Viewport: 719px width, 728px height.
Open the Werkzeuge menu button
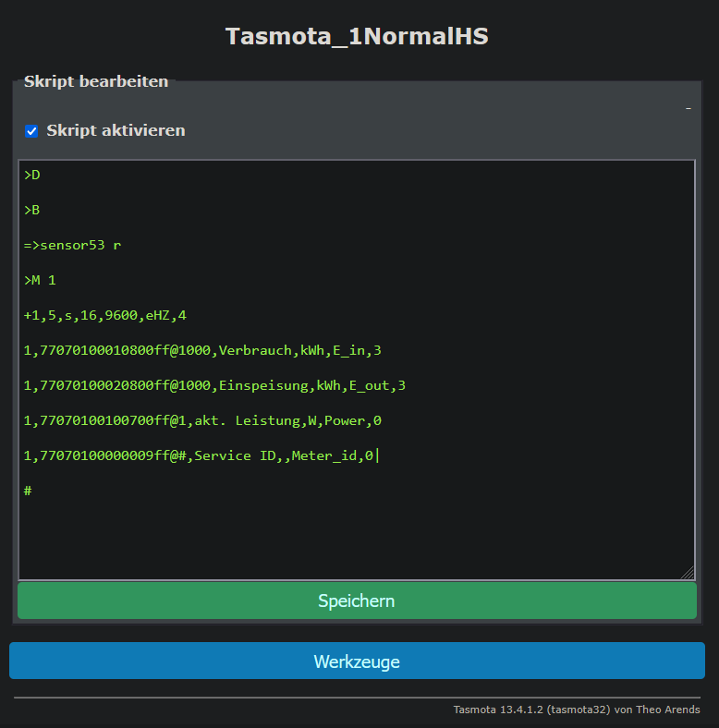[x=357, y=661]
